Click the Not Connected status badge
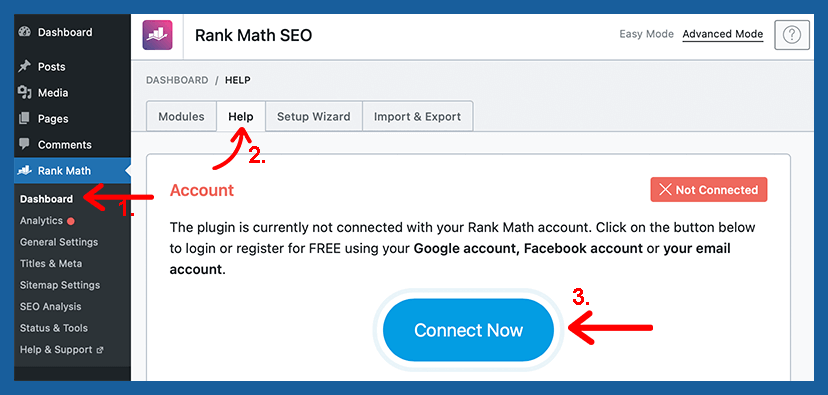This screenshot has width=828, height=395. click(709, 190)
